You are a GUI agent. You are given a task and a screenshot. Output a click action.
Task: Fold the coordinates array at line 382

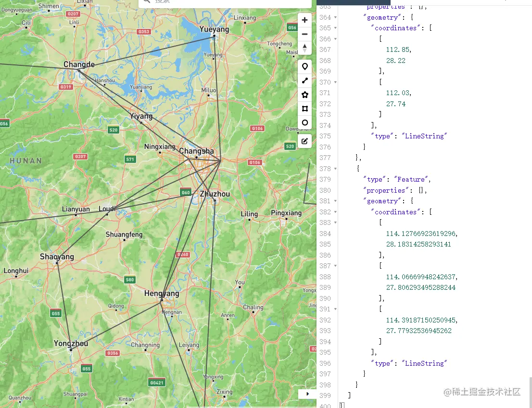point(335,212)
